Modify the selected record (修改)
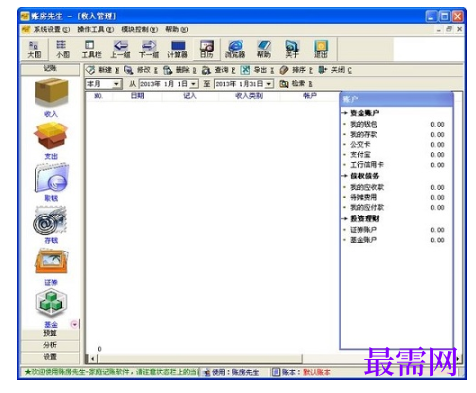476x393 pixels. click(141, 70)
